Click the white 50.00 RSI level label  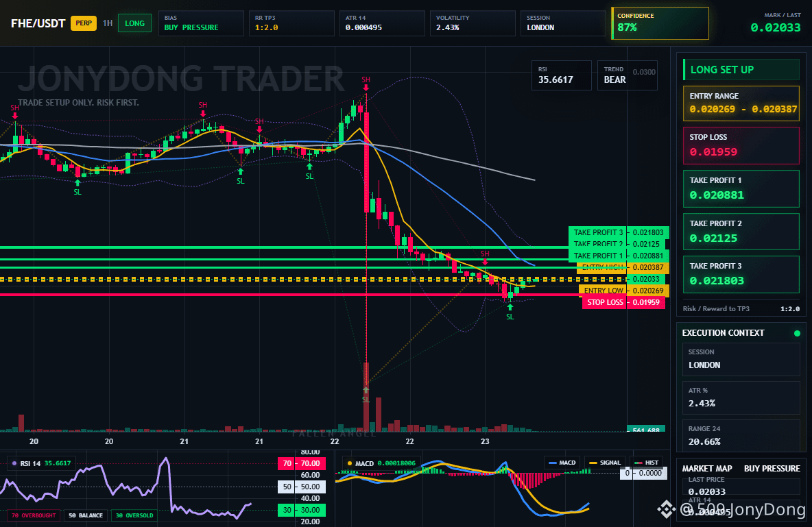(x=302, y=487)
